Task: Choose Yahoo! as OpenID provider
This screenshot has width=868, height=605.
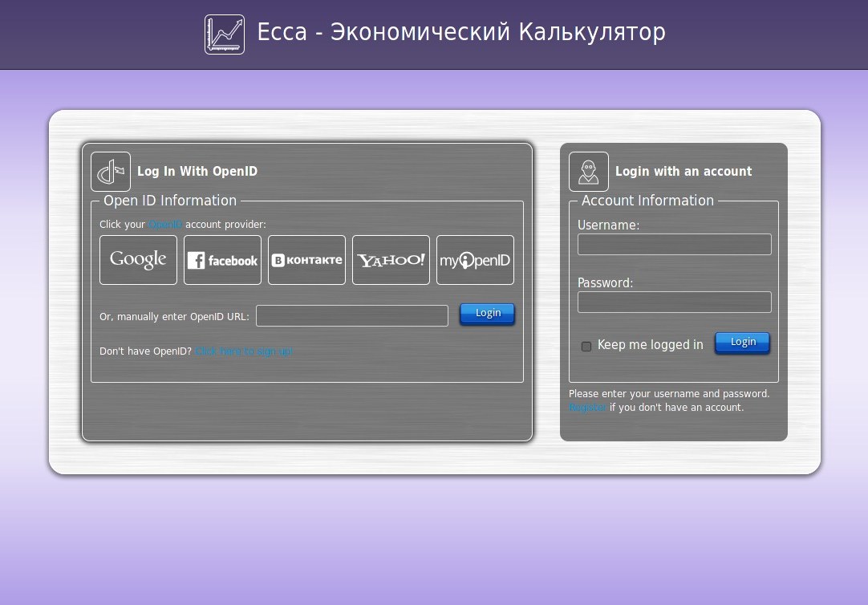Action: point(391,260)
